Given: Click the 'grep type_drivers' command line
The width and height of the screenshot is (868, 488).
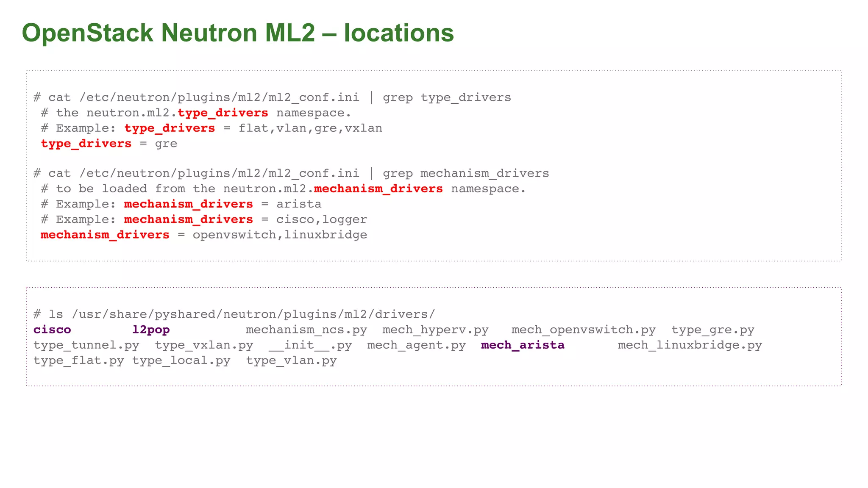Looking at the screenshot, I should pyautogui.click(x=272, y=97).
